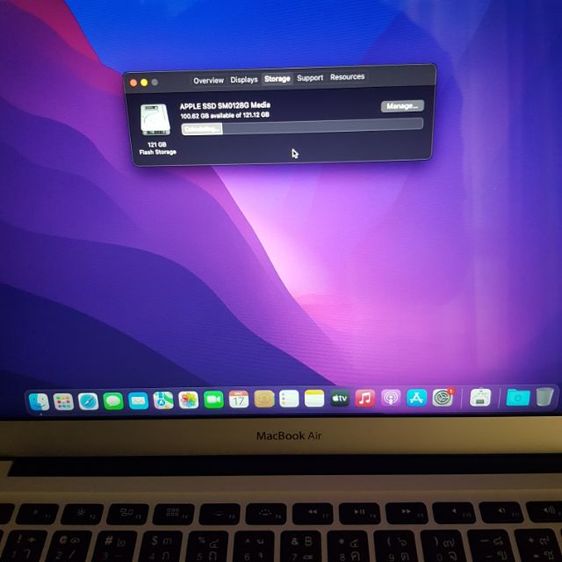This screenshot has width=562, height=562.
Task: Start FaceTime from the Dock
Action: point(214,399)
